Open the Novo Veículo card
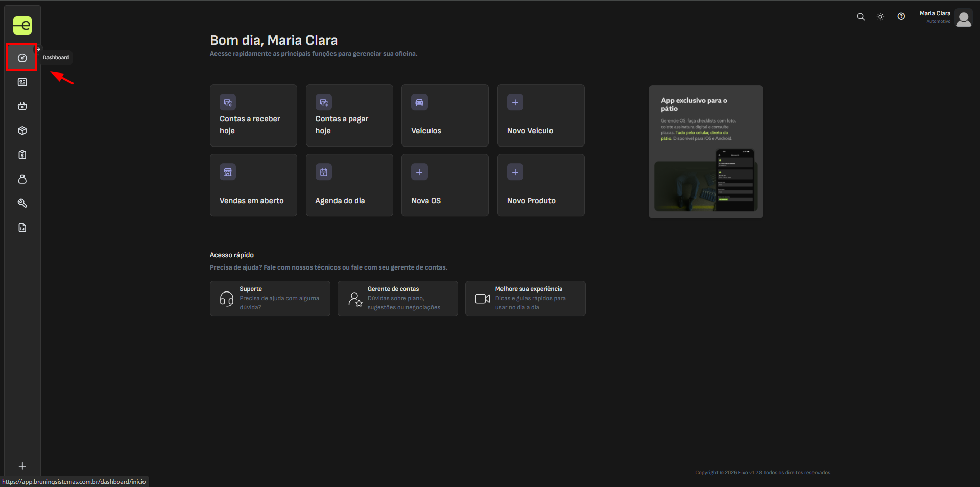Image resolution: width=980 pixels, height=487 pixels. click(541, 115)
